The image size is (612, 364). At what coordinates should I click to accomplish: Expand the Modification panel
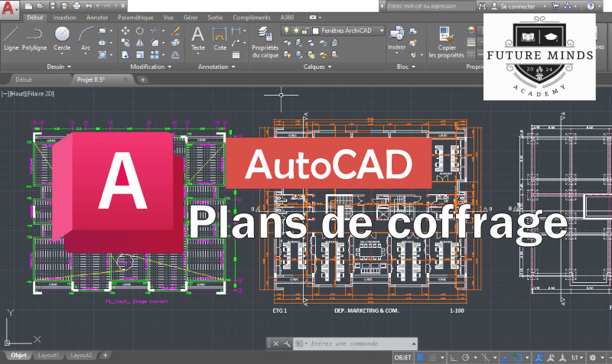(151, 67)
